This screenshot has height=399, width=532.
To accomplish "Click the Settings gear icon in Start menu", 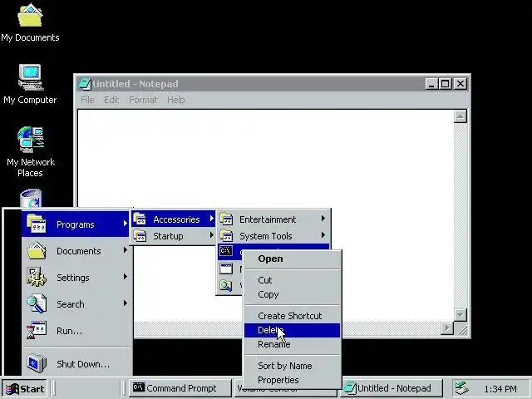I will coord(37,277).
